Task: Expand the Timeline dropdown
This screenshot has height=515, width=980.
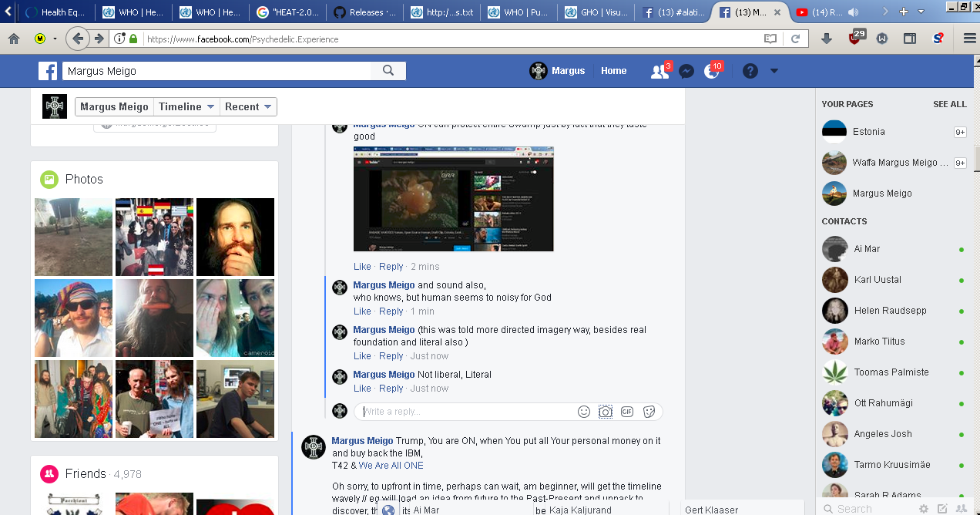Action: (186, 107)
